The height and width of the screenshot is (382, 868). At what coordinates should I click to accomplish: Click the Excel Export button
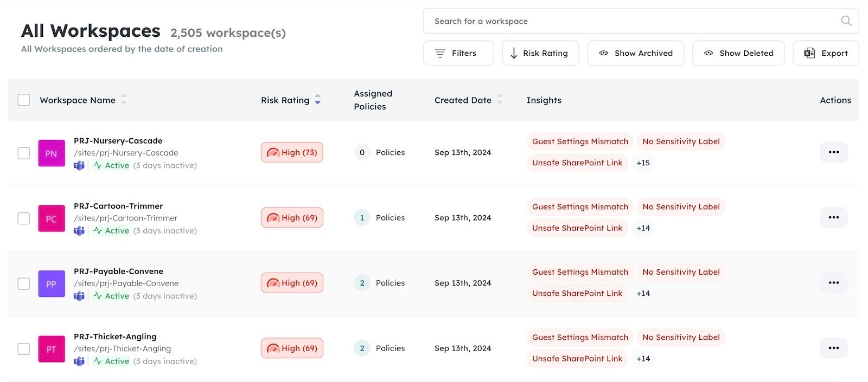pos(826,53)
